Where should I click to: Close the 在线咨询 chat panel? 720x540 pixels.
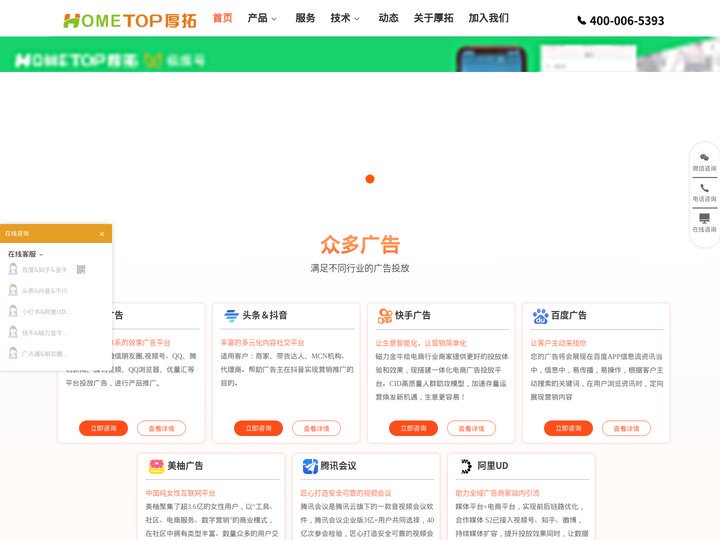click(x=102, y=234)
